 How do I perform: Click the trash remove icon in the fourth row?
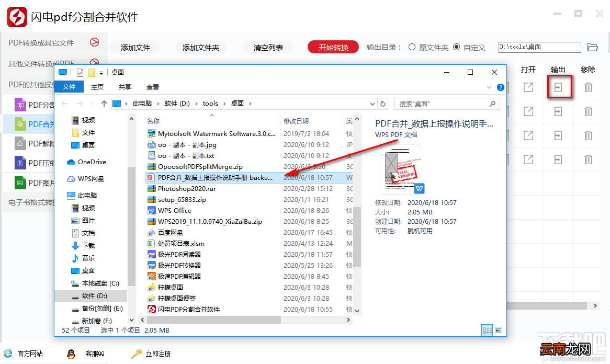click(x=588, y=160)
